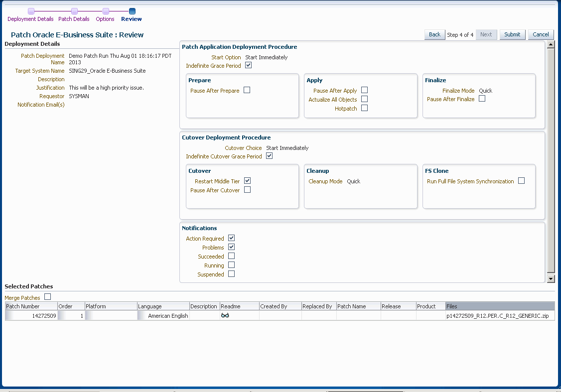
Task: Click justification text 'This will be a high priority issue.'
Action: click(x=106, y=88)
